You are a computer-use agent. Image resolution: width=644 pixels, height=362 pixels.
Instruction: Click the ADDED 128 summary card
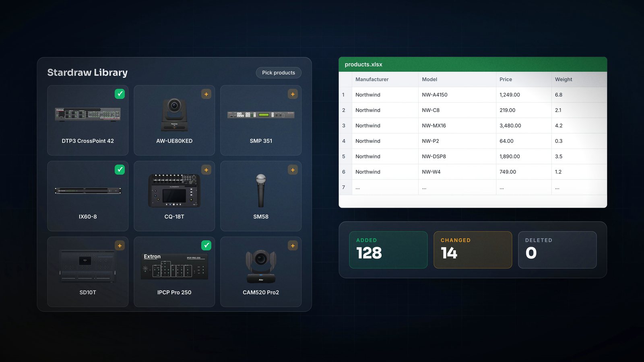[x=388, y=250]
